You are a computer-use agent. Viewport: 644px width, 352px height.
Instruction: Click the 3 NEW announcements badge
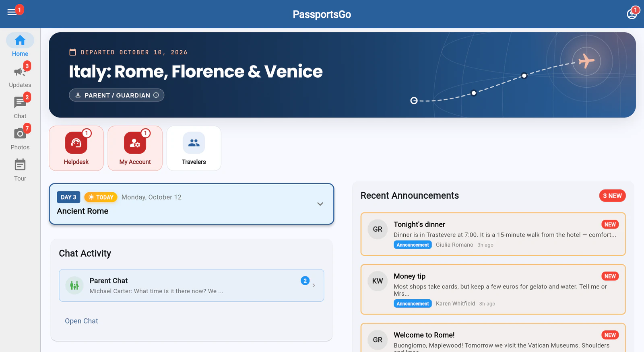click(612, 196)
